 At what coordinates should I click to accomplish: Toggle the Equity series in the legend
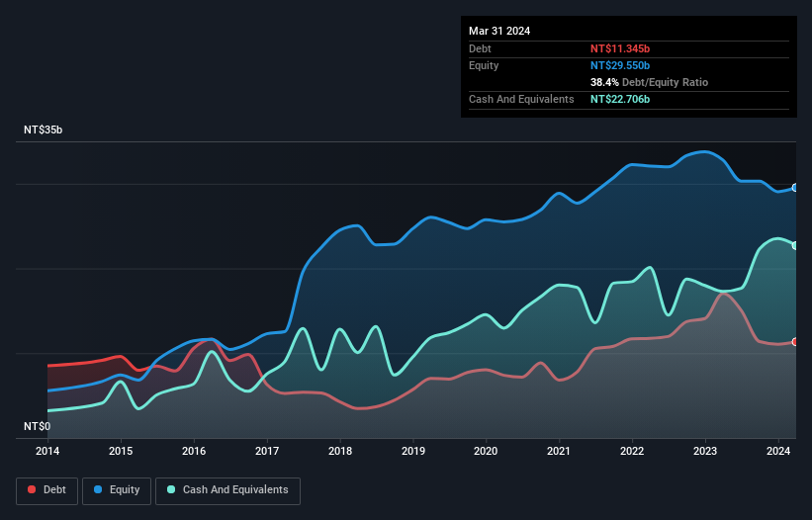tap(117, 490)
